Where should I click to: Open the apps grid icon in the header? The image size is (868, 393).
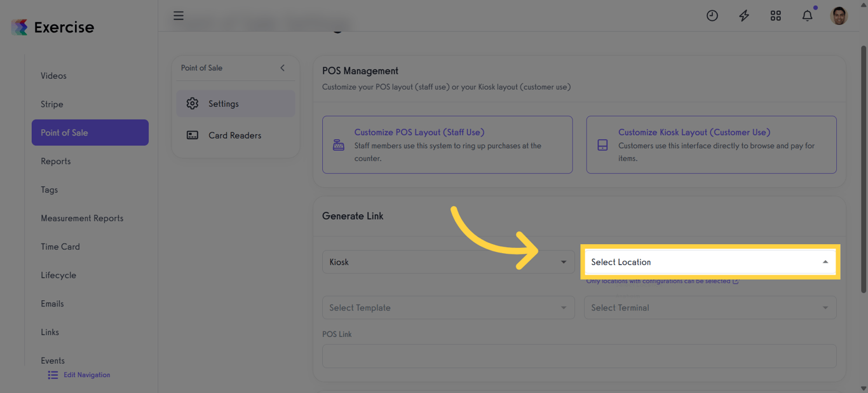tap(775, 15)
